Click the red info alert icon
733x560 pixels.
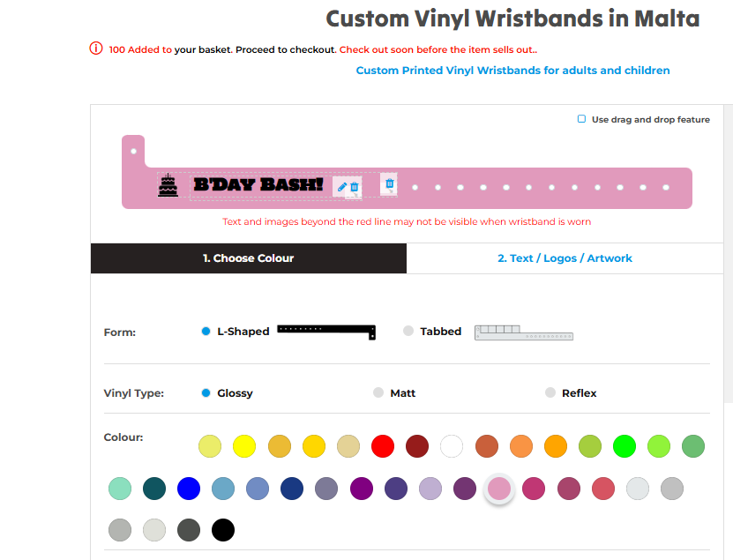(x=96, y=49)
